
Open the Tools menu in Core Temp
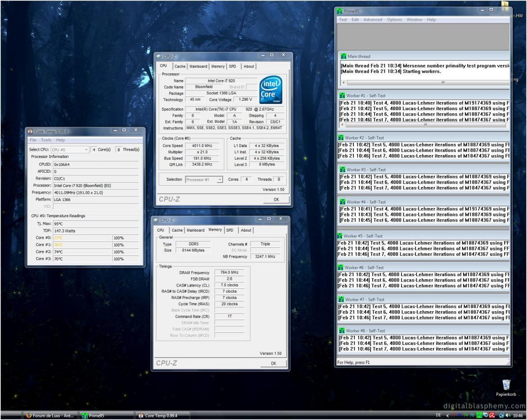click(46, 140)
